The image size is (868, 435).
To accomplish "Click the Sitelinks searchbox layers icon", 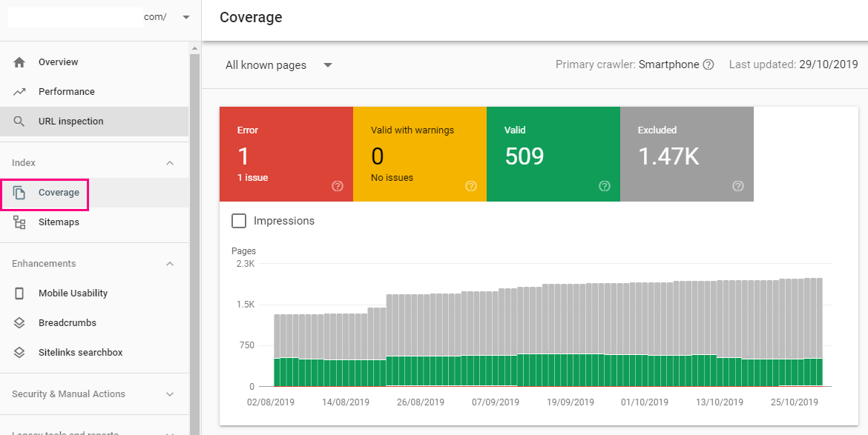I will pyautogui.click(x=19, y=353).
